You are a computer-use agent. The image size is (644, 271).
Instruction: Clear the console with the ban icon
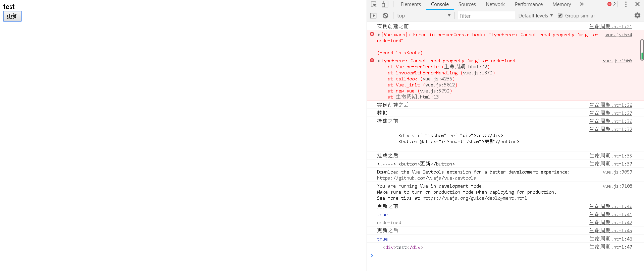385,16
